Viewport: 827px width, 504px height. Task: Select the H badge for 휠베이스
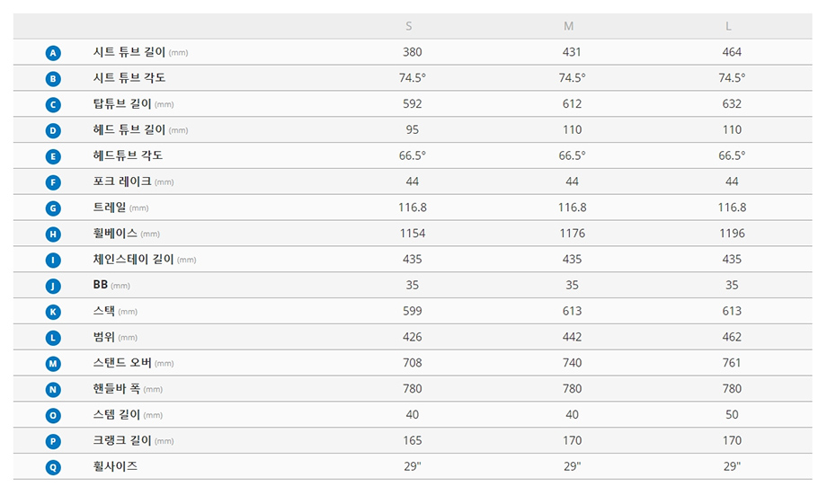coord(53,234)
